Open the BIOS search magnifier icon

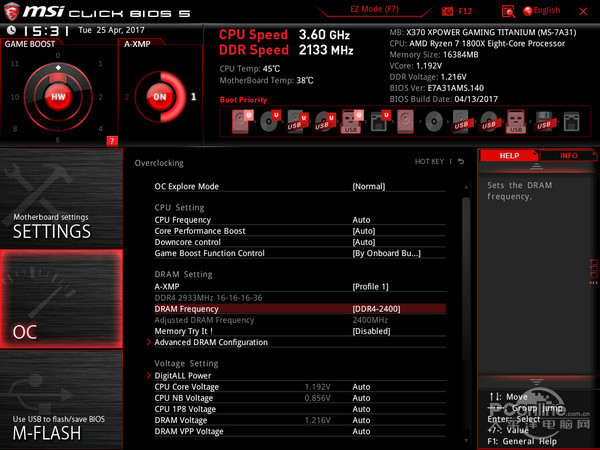[x=508, y=11]
